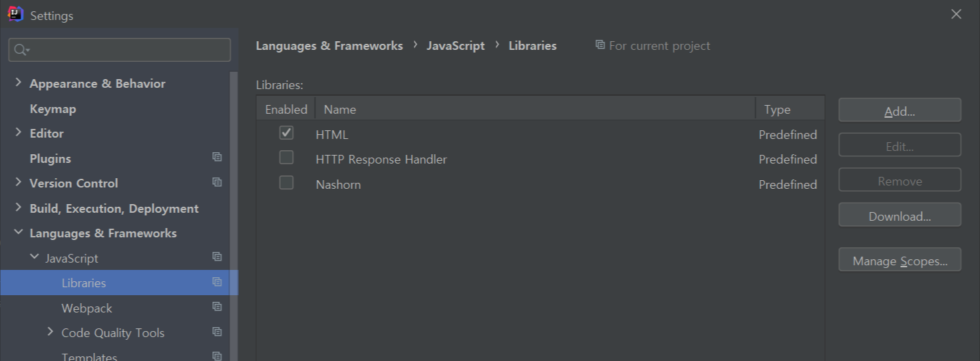Open the Keymap settings page

pyautogui.click(x=53, y=108)
